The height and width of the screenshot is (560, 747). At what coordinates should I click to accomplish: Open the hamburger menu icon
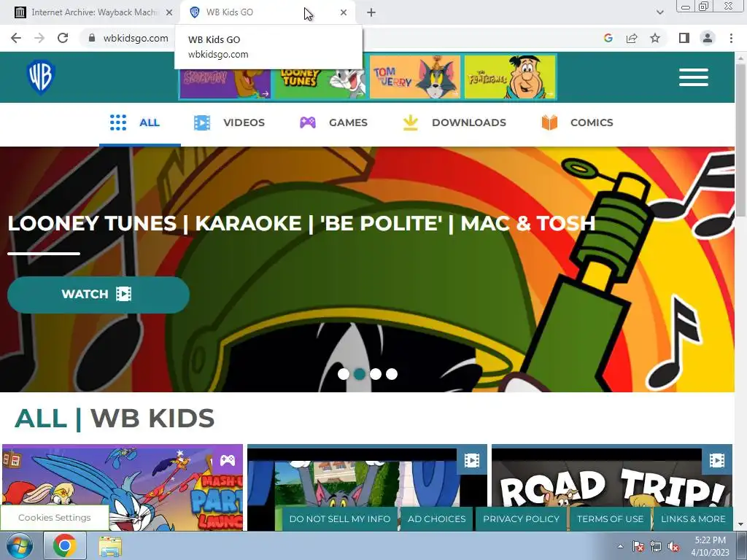(694, 77)
